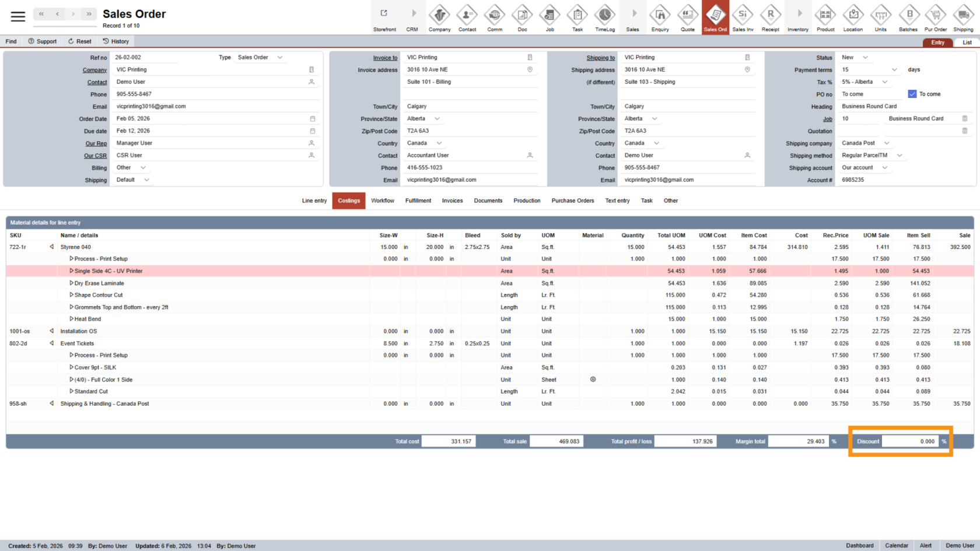Viewport: 980px width, 551px height.
Task: Click the Material gear icon for Full Color
Action: click(x=593, y=380)
